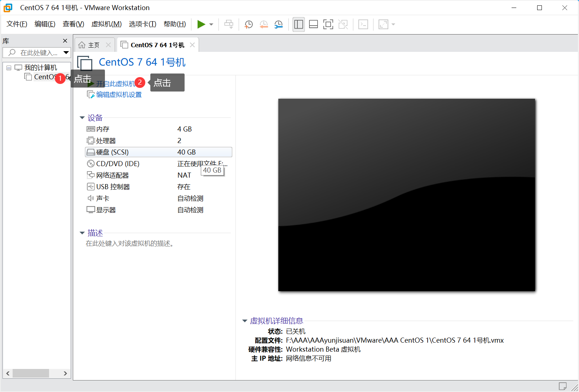Click the green Power On play icon
579x392 pixels.
point(201,24)
